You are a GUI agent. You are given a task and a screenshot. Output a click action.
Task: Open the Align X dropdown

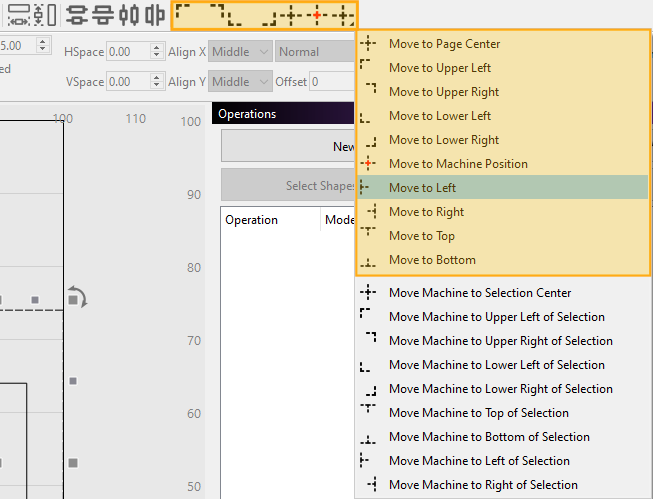(x=241, y=52)
